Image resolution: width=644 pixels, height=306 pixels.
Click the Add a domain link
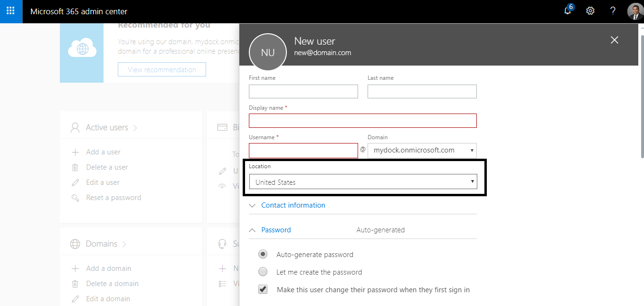109,268
